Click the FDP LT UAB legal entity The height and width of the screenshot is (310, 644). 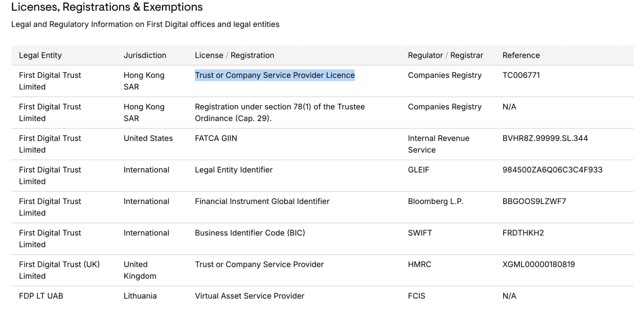pos(41,296)
